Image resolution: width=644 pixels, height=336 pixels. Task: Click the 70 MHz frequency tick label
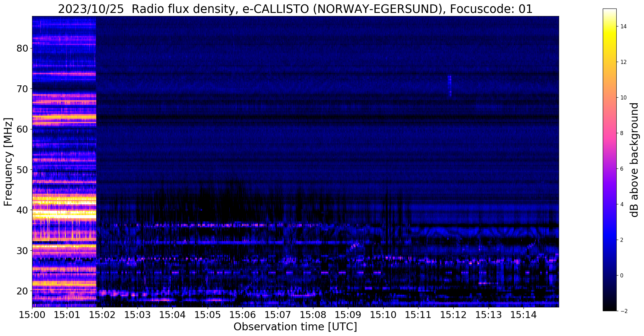click(22, 89)
